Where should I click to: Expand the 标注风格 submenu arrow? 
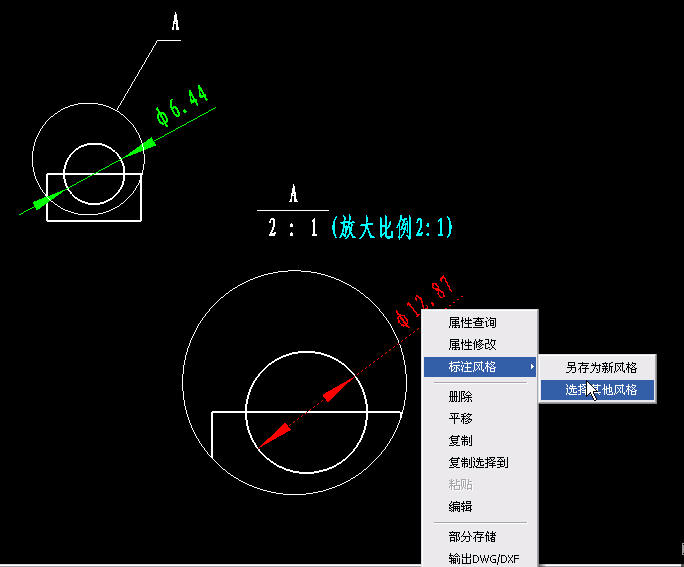(x=532, y=367)
